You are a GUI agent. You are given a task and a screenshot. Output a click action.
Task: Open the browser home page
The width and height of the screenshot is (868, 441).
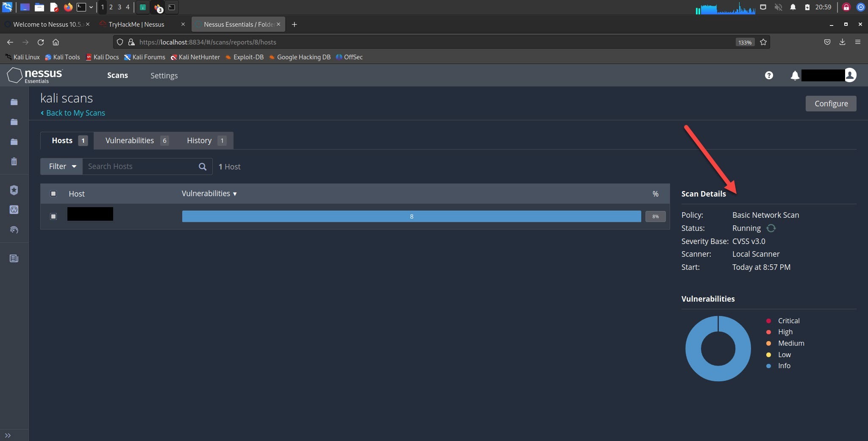(x=56, y=42)
